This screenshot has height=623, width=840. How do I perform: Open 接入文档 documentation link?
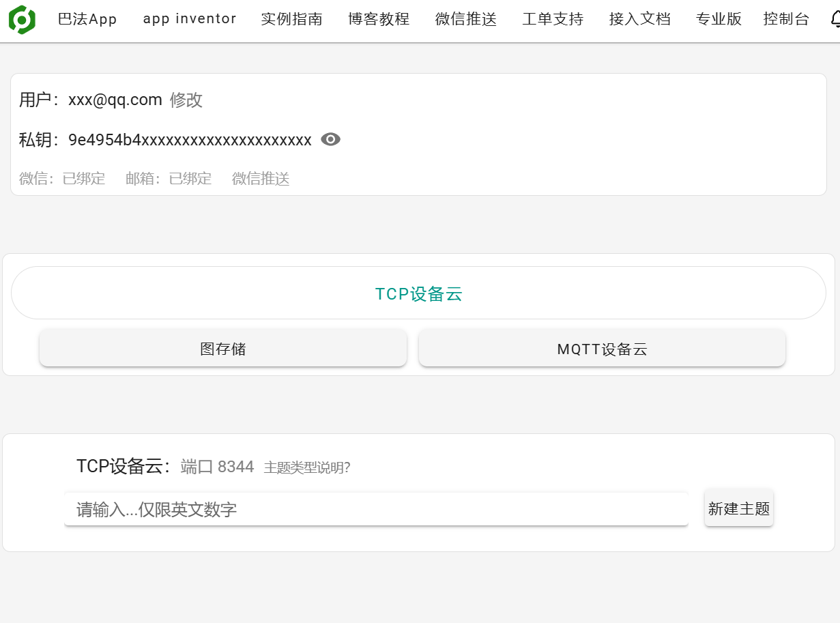(x=640, y=19)
